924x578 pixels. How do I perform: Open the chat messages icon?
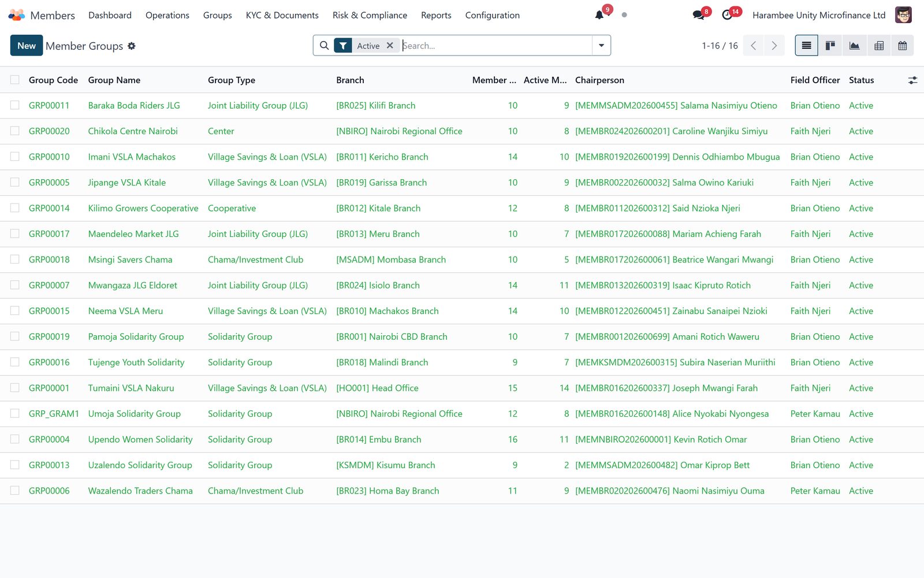[x=698, y=15]
